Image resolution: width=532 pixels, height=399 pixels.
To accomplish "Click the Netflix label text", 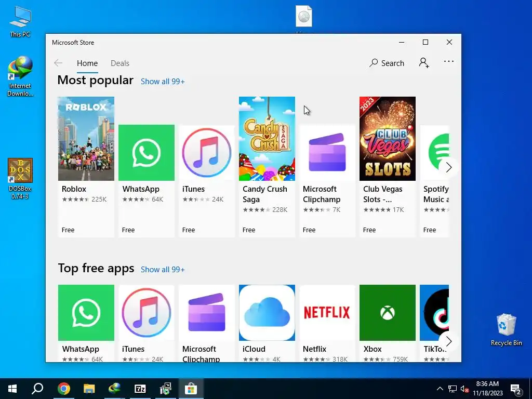I will point(314,349).
